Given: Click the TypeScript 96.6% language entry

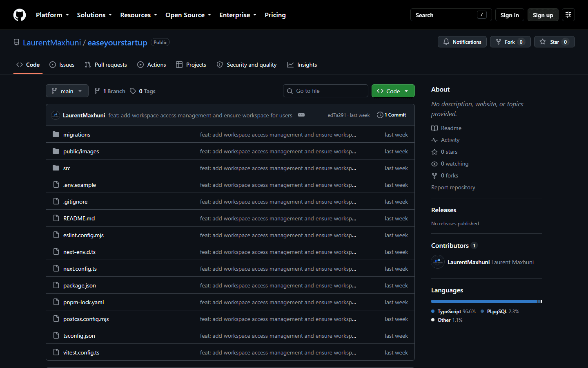Looking at the screenshot, I should [x=453, y=311].
